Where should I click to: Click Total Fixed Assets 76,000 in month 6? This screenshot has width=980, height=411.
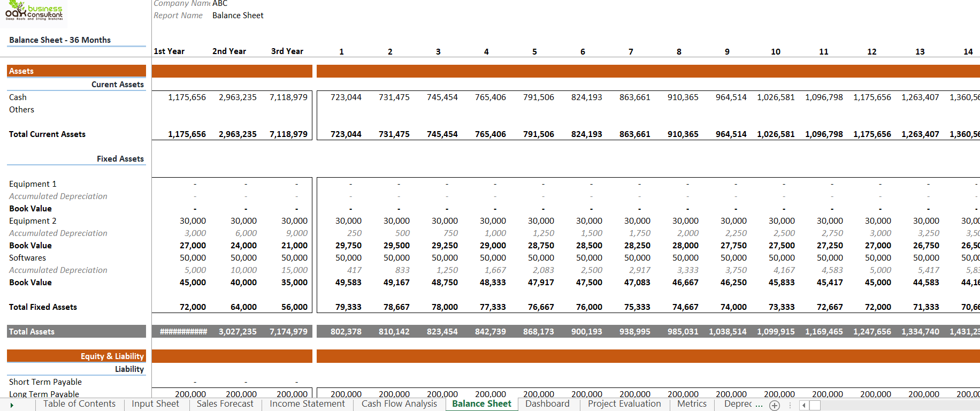coord(589,307)
